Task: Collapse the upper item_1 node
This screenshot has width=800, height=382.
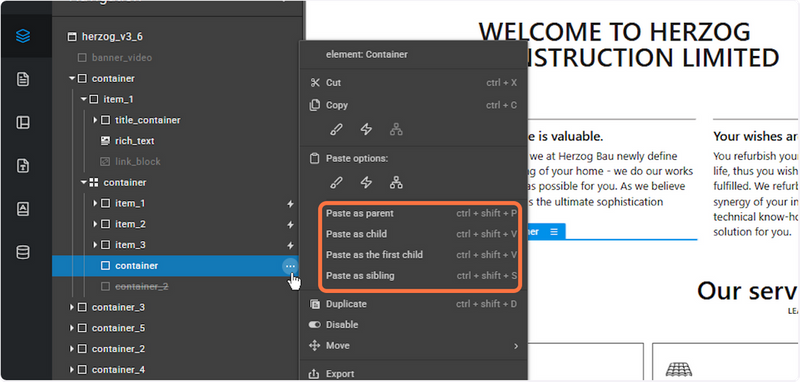Action: point(84,99)
